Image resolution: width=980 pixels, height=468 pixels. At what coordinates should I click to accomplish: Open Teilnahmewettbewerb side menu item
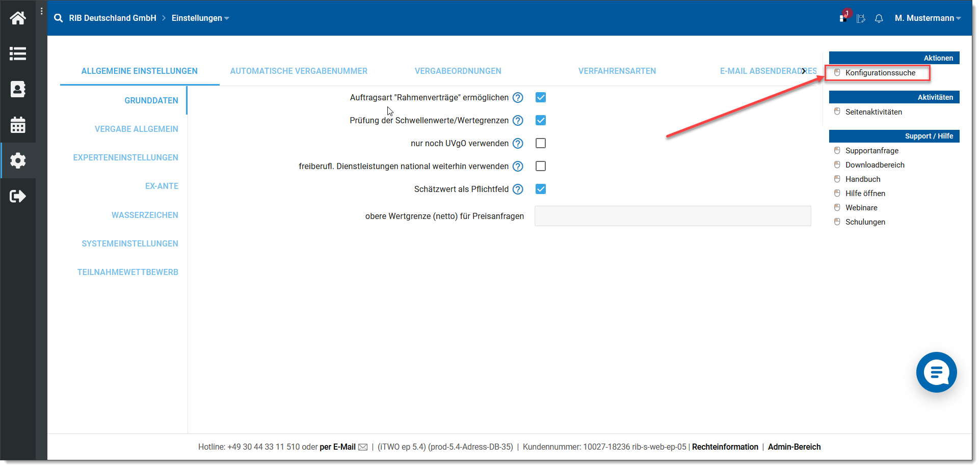[x=128, y=272]
